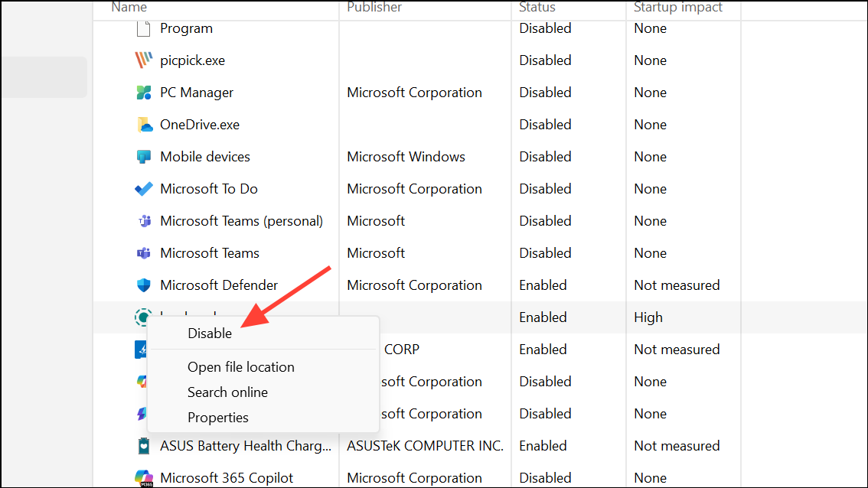Click the OneDrive.exe app icon

(144, 124)
